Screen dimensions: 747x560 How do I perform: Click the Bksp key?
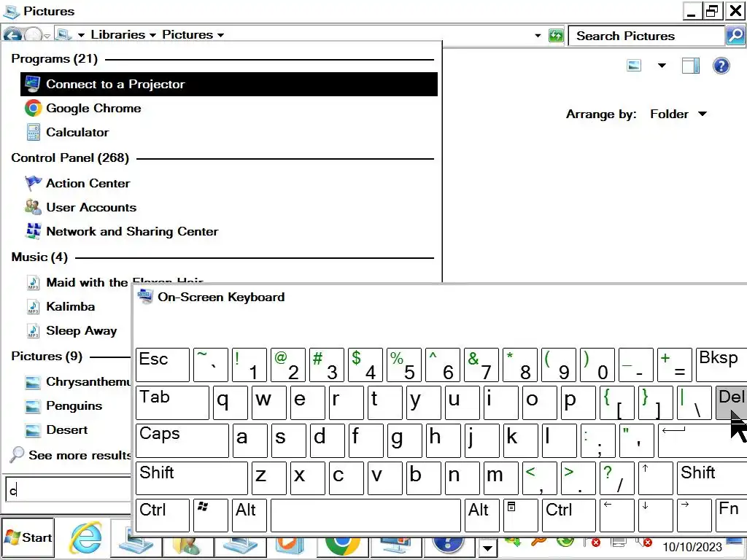point(721,365)
